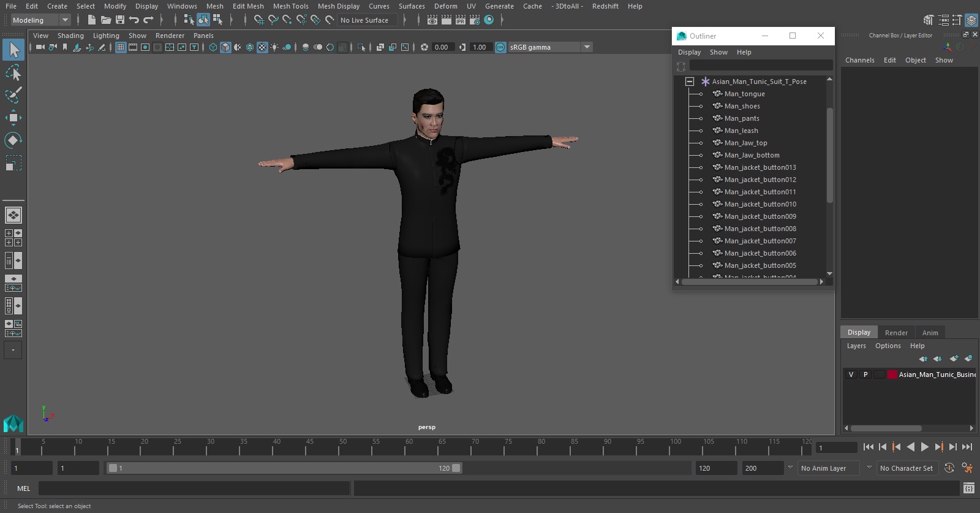Save the current scene
Viewport: 980px width, 513px height.
click(120, 20)
